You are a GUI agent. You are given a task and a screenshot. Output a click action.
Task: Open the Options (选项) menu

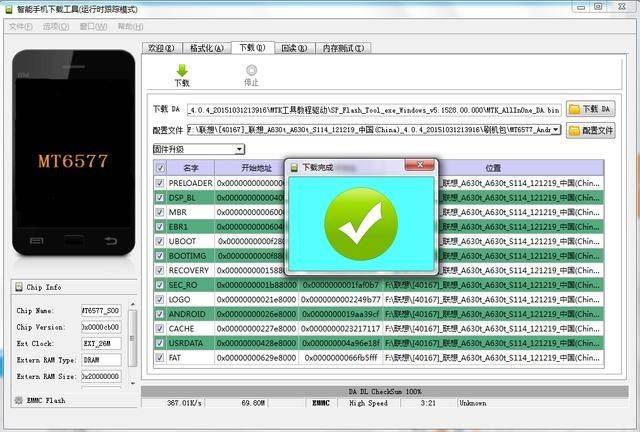pyautogui.click(x=56, y=27)
